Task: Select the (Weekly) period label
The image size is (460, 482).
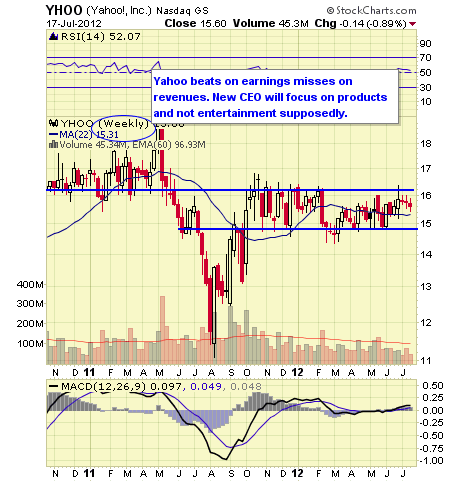Action: coord(124,123)
